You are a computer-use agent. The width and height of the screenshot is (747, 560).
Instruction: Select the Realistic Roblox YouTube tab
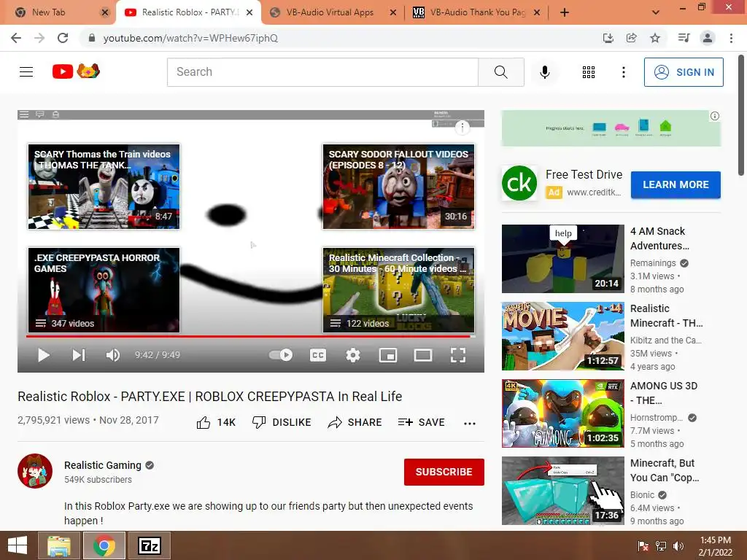(188, 12)
